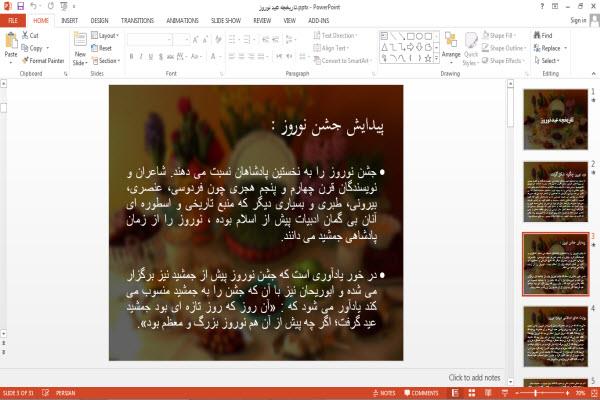Open Comments from status bar

point(421,393)
